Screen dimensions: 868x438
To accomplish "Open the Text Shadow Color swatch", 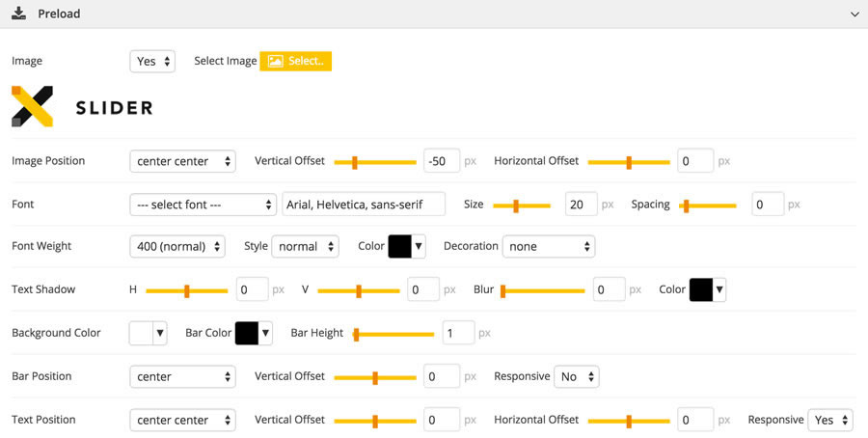I will [708, 289].
